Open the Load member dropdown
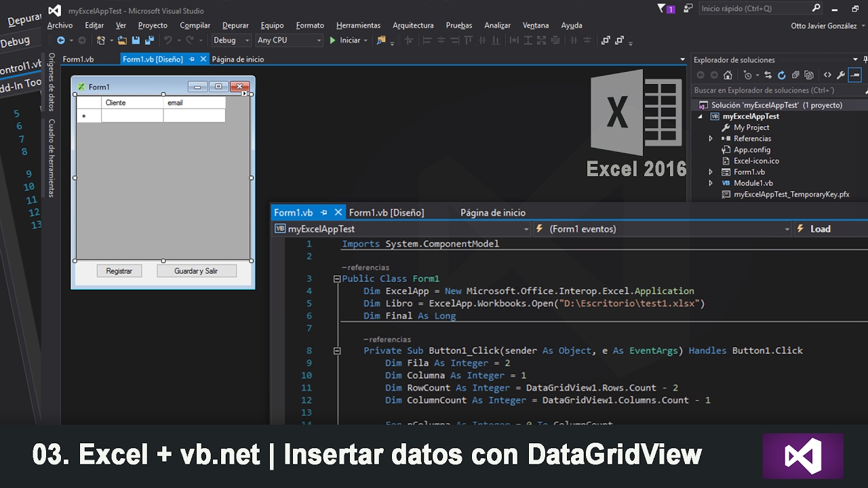Viewport: 868px width, 488px height. (831, 229)
